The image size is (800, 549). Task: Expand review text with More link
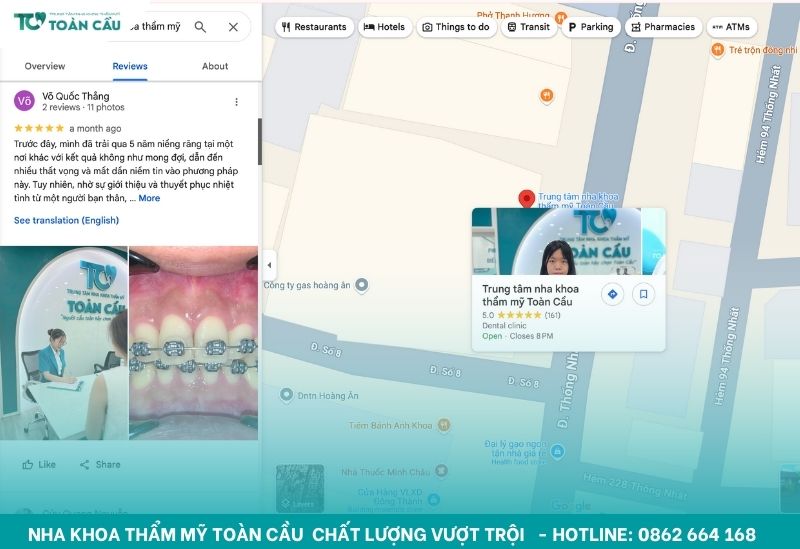pyautogui.click(x=149, y=198)
